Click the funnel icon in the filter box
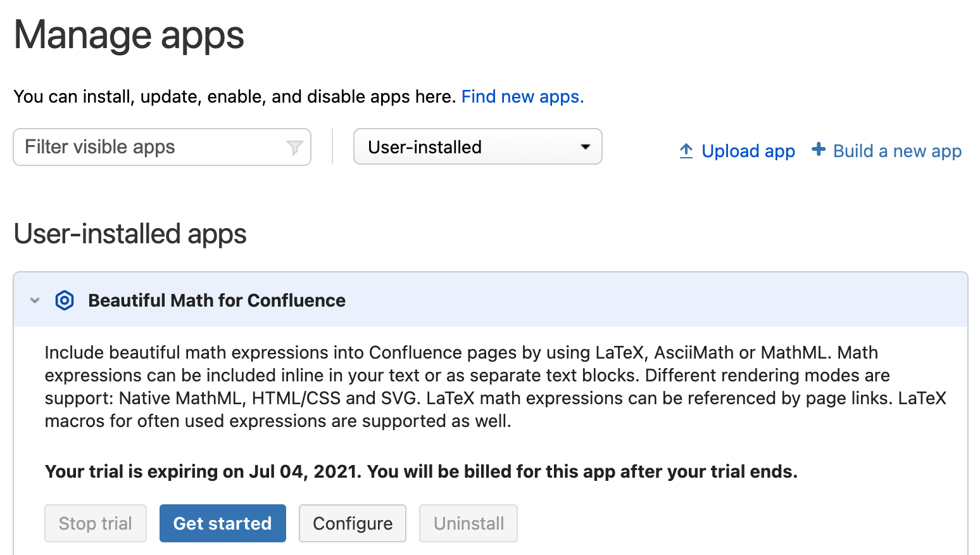The height and width of the screenshot is (555, 980). click(x=294, y=148)
